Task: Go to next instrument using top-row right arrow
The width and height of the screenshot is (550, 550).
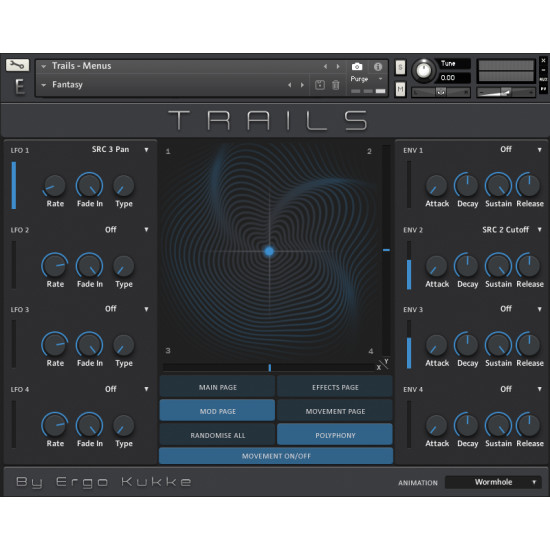Action: 338,66
